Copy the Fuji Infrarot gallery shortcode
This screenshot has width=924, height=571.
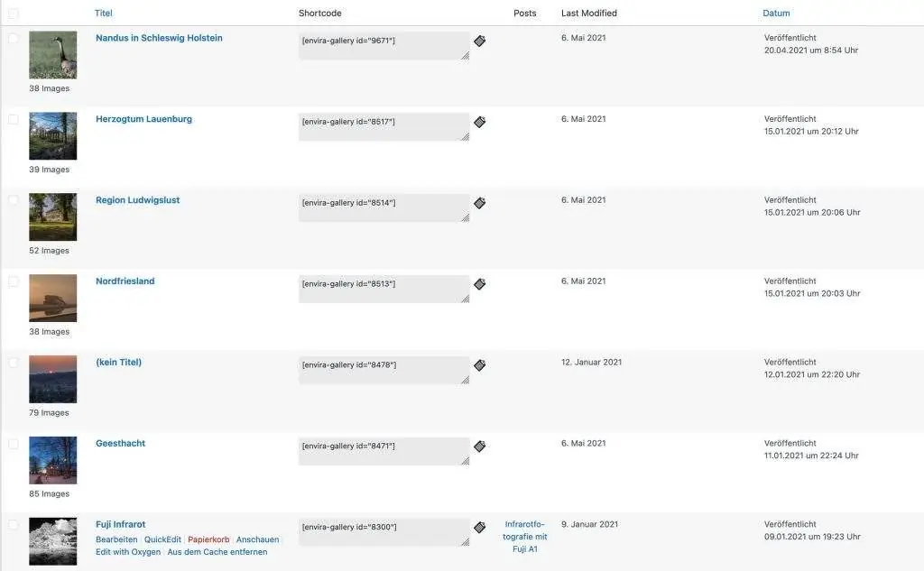click(480, 528)
